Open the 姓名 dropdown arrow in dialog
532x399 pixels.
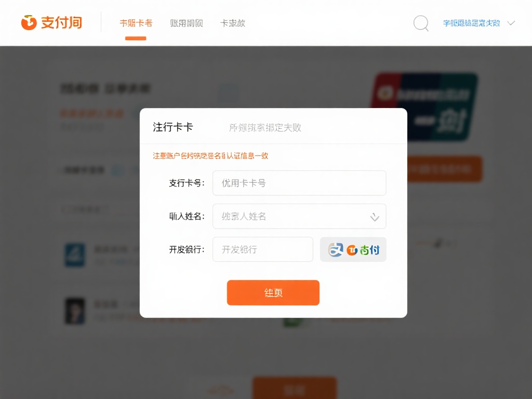click(x=375, y=217)
